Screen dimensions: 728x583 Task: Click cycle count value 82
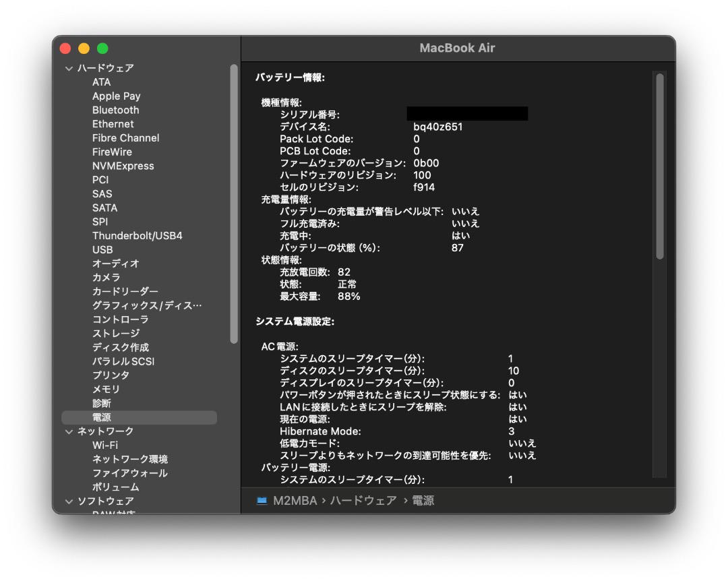point(344,272)
